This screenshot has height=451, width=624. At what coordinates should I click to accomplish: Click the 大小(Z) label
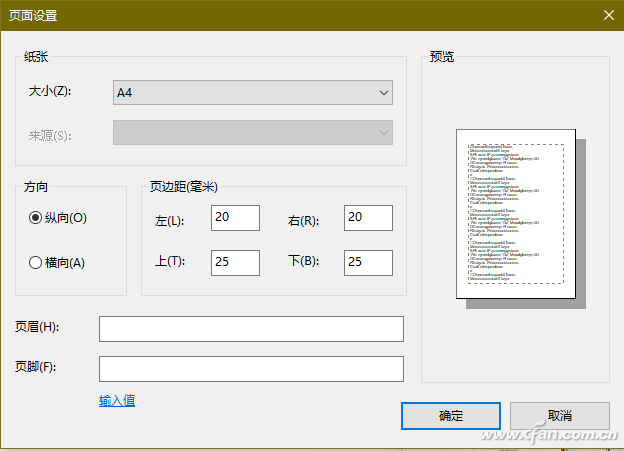coord(50,91)
